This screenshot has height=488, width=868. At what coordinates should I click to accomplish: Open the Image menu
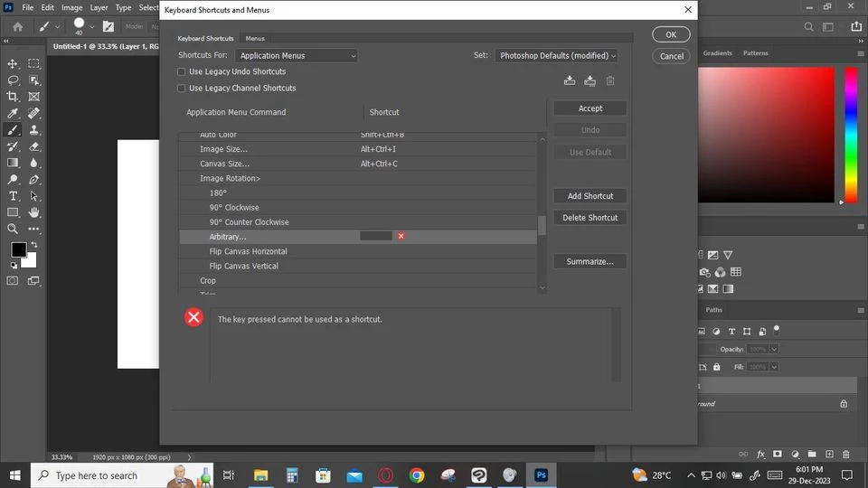click(72, 8)
